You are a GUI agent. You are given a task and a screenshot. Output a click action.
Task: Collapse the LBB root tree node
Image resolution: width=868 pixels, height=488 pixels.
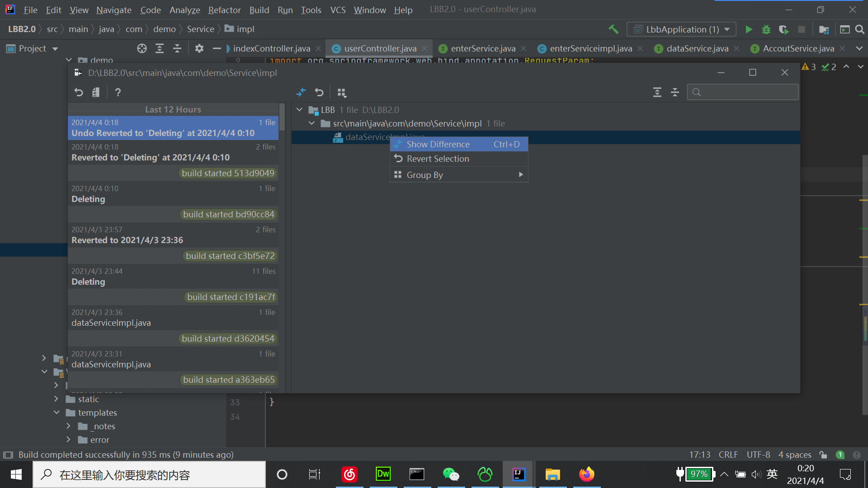299,110
